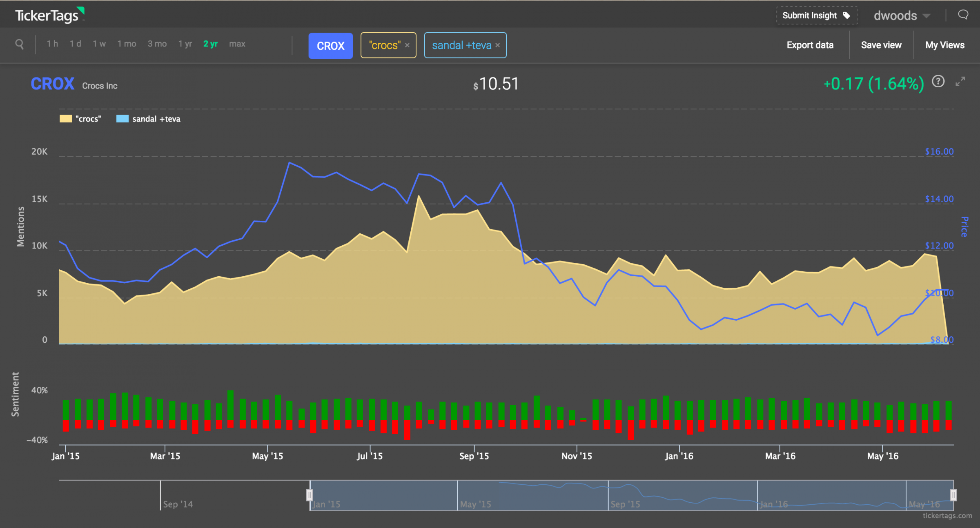Toggle the sandal +teva legend series
Image resolution: width=980 pixels, height=528 pixels.
click(148, 119)
